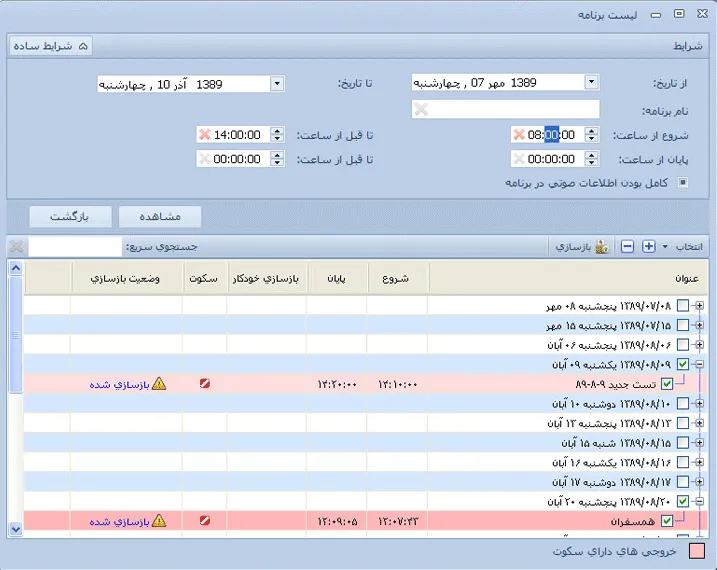Focus the نام برنامه input field
The image size is (717, 570).
[x=505, y=109]
